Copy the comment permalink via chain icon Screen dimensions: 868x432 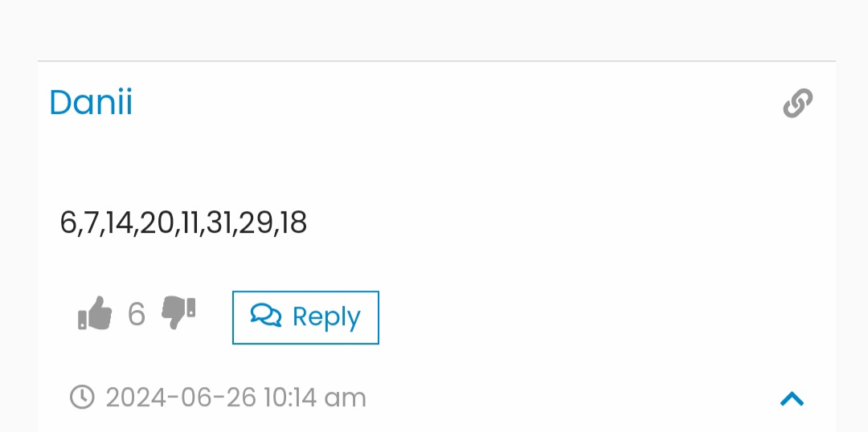pyautogui.click(x=798, y=103)
